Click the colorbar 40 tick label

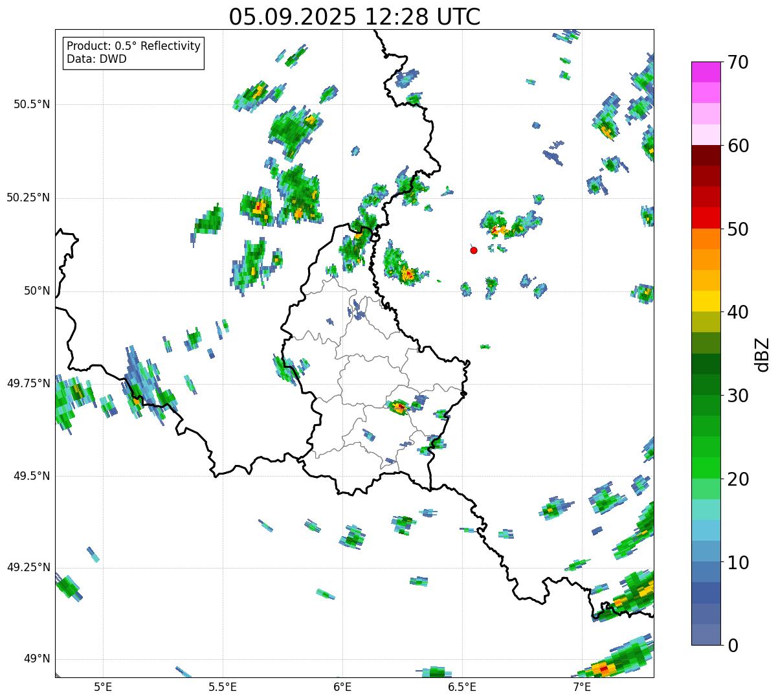pos(738,312)
